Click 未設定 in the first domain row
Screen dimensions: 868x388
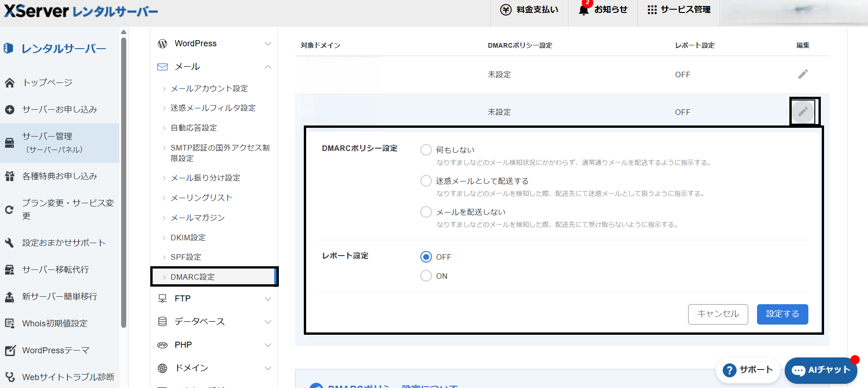tap(499, 75)
